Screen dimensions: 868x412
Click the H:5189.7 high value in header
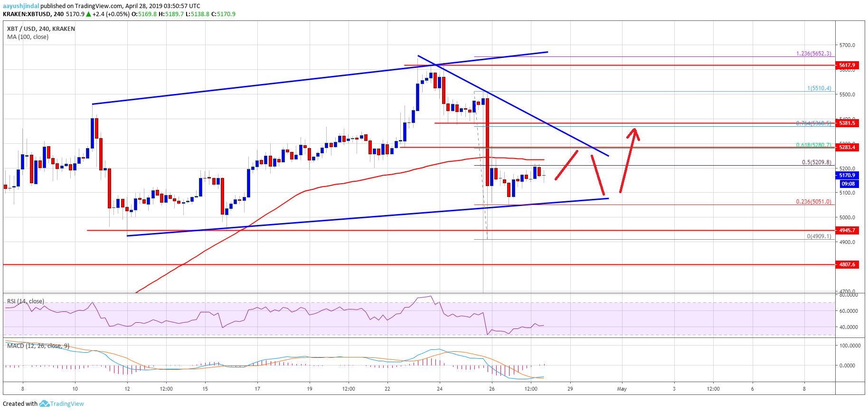[171, 14]
